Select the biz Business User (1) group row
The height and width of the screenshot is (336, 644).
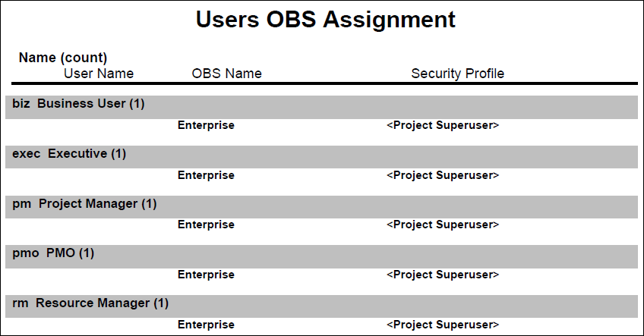tap(321, 107)
